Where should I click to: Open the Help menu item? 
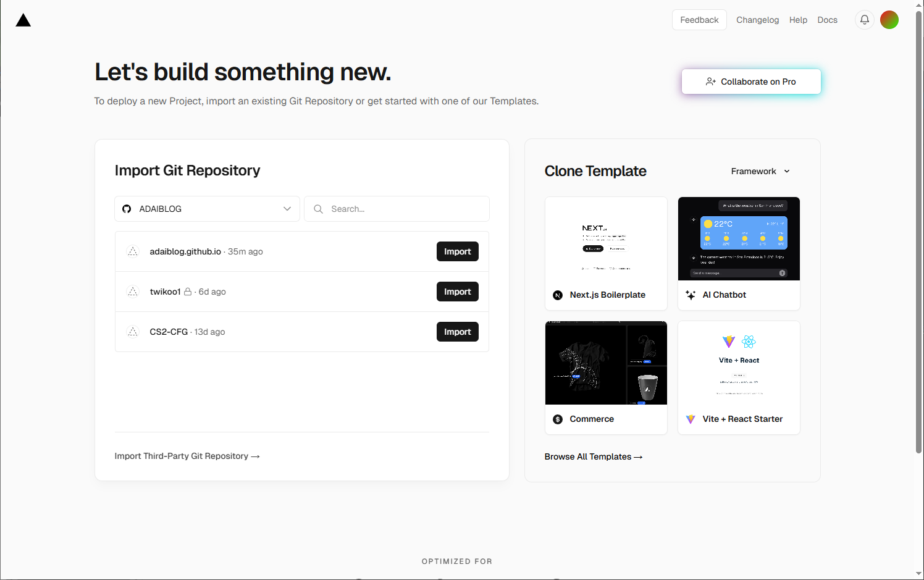(x=798, y=20)
